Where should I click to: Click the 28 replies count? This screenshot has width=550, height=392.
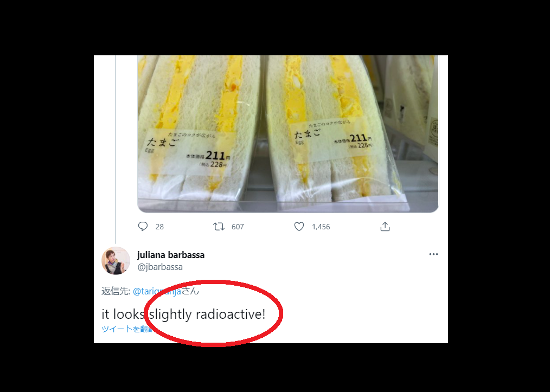pos(159,227)
